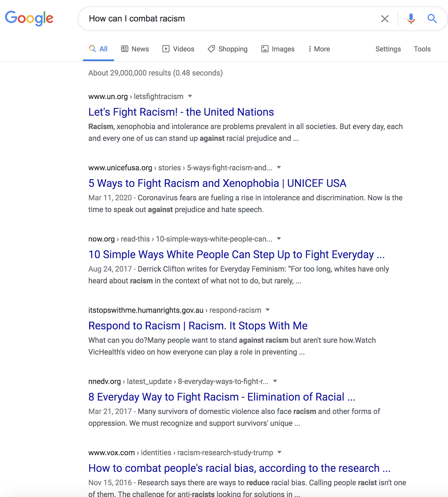This screenshot has width=448, height=497.
Task: Open "10 Simple Ways White People Can Step Up" link
Action: click(x=237, y=254)
